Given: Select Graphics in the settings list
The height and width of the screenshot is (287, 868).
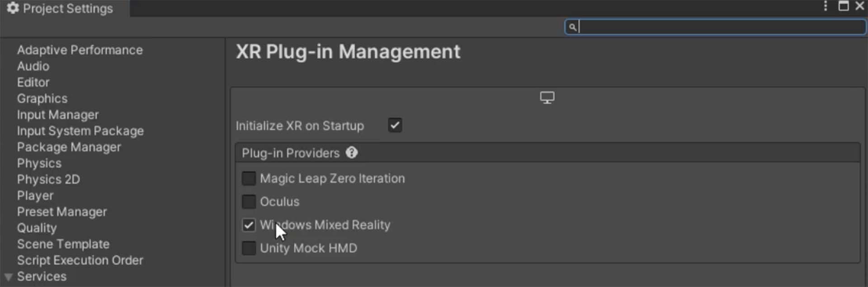Looking at the screenshot, I should coord(42,98).
